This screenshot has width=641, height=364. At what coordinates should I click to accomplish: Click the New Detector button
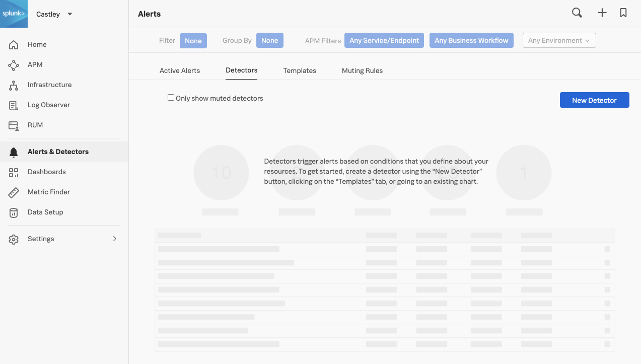click(594, 100)
